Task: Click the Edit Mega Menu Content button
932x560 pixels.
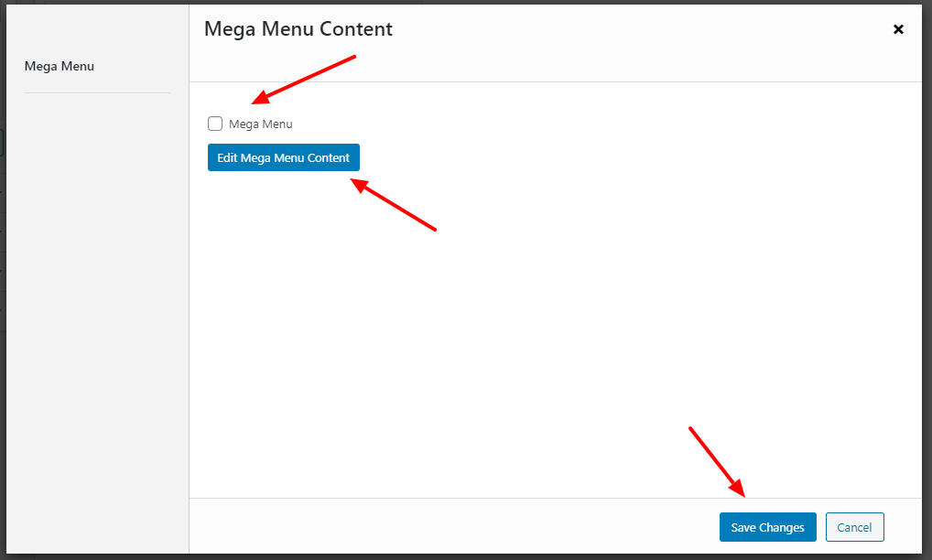Action: tap(284, 157)
